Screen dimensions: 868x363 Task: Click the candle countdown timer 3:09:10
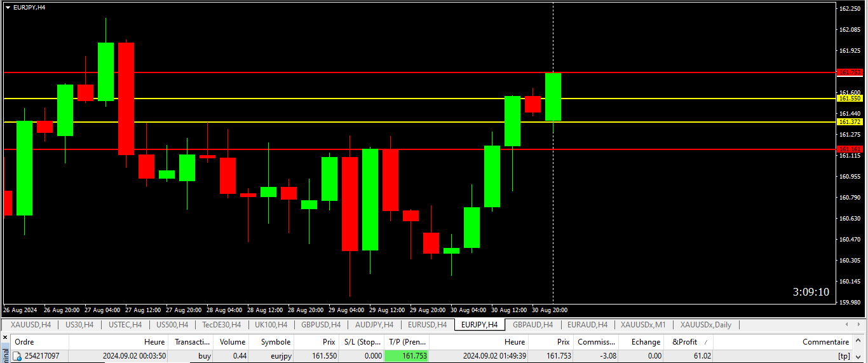[811, 292]
